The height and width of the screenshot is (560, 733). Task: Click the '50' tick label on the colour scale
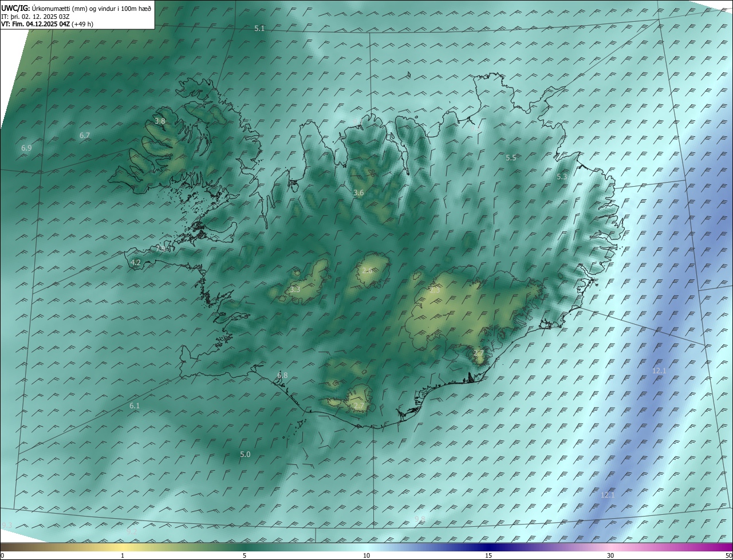tap(728, 556)
